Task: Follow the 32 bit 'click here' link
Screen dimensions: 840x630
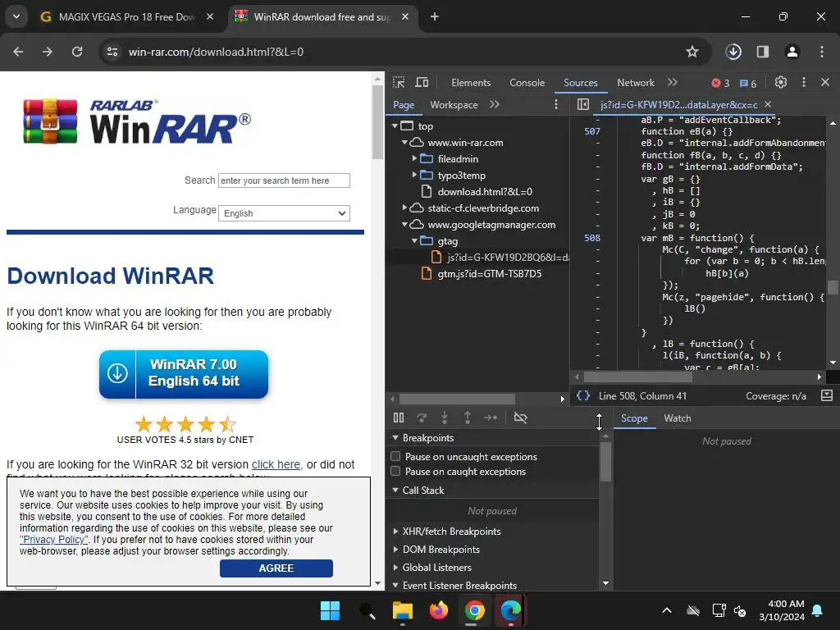Action: 276,464
